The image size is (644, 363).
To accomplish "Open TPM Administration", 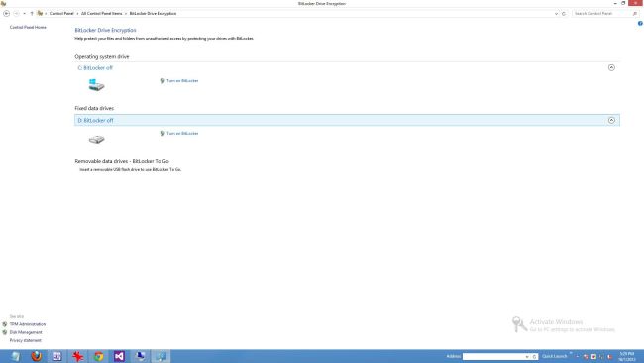I will pos(28,324).
